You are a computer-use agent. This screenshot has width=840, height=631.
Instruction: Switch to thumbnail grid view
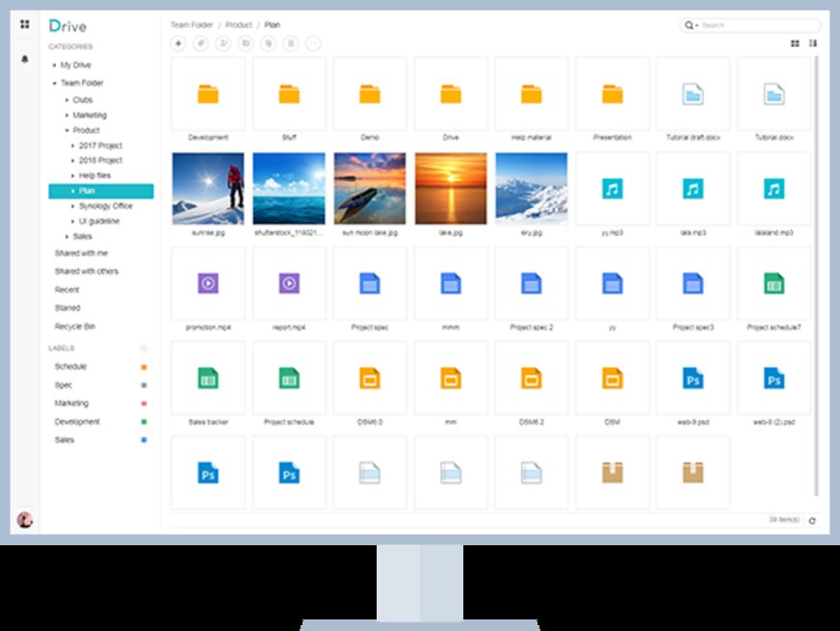[795, 43]
